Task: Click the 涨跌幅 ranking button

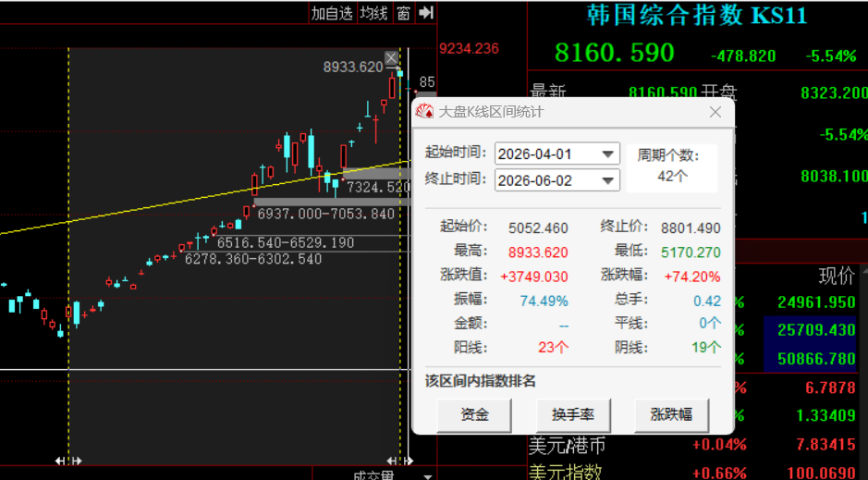Action: click(671, 414)
